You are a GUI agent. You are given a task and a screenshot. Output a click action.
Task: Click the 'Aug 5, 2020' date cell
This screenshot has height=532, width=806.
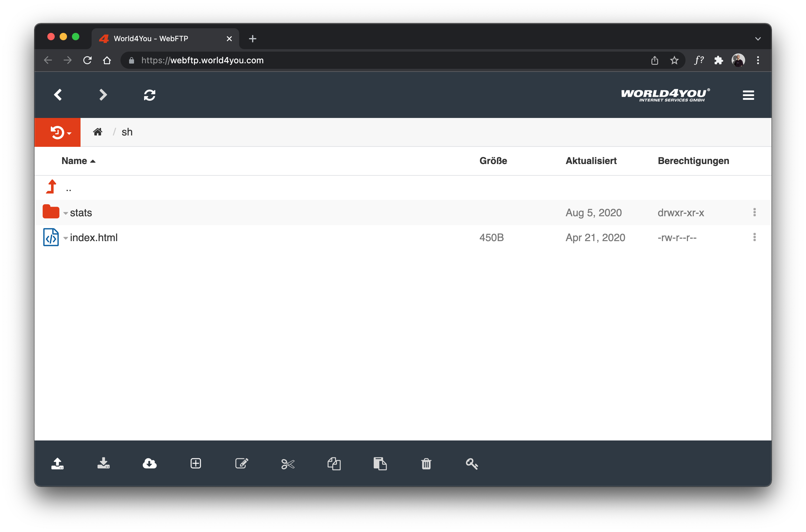pos(594,213)
